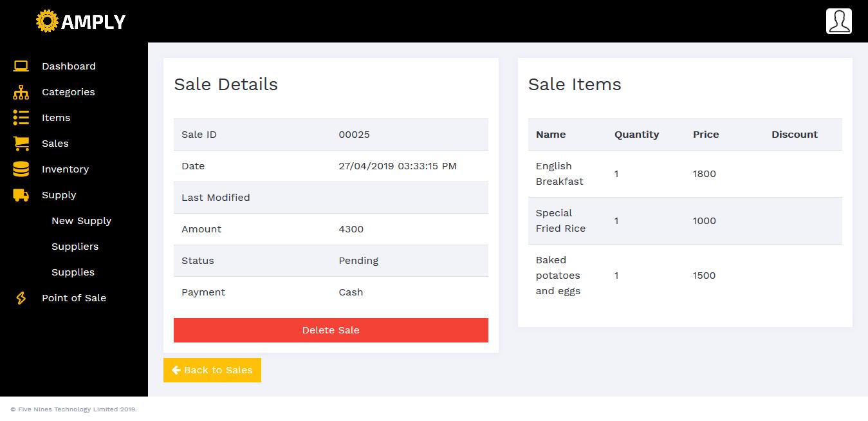Click the Sales shopping cart icon
Image resolution: width=868 pixels, height=421 pixels.
(21, 144)
